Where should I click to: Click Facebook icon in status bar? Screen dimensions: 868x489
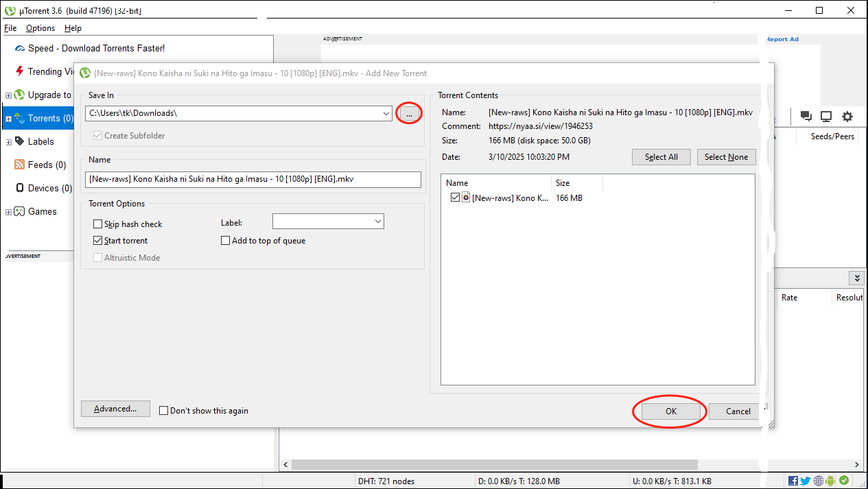[793, 481]
